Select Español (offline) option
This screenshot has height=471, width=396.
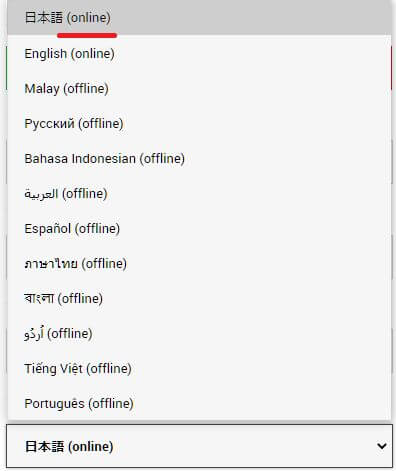click(x=199, y=228)
